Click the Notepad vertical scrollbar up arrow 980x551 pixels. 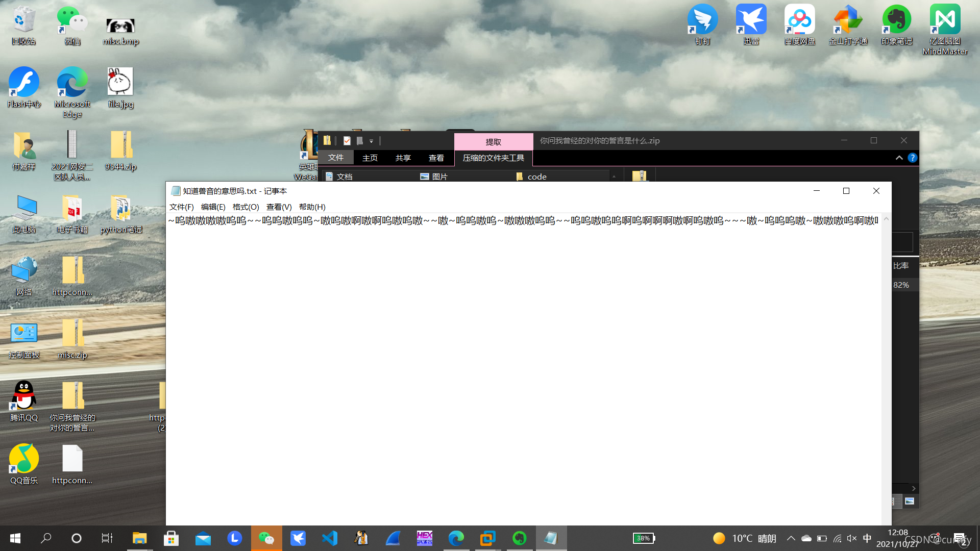(x=886, y=219)
